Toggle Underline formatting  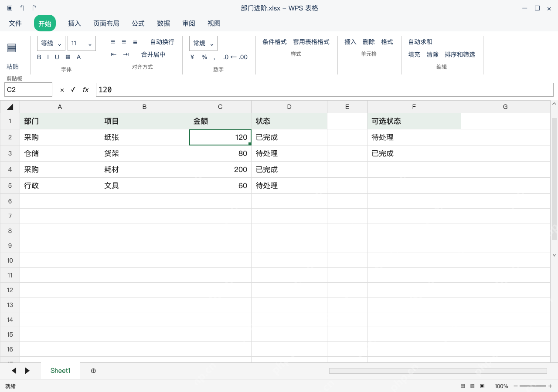click(x=57, y=57)
